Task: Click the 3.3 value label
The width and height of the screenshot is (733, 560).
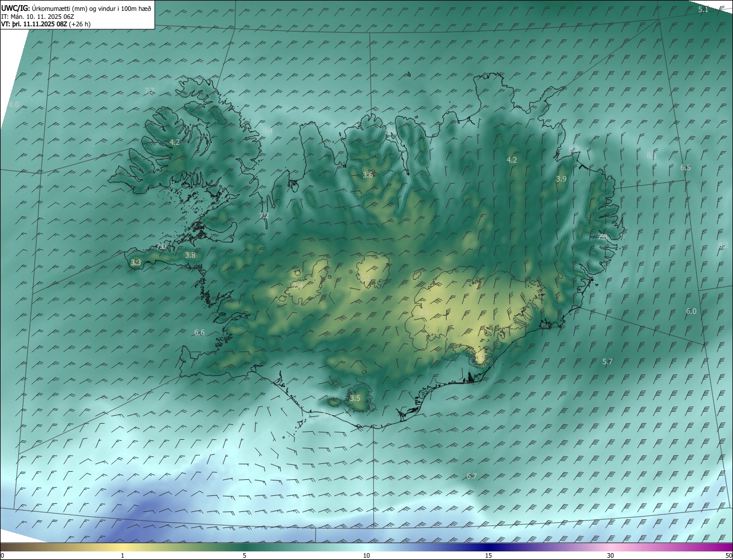Action: click(136, 263)
